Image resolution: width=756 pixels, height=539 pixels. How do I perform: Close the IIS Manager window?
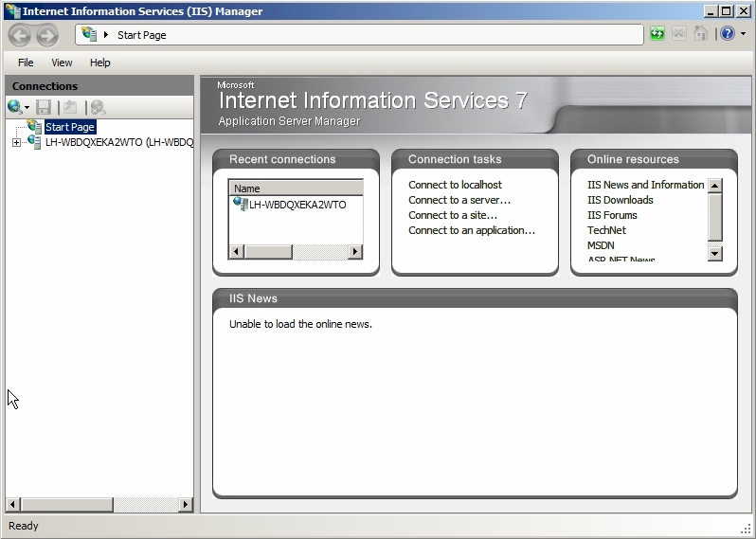click(x=743, y=11)
